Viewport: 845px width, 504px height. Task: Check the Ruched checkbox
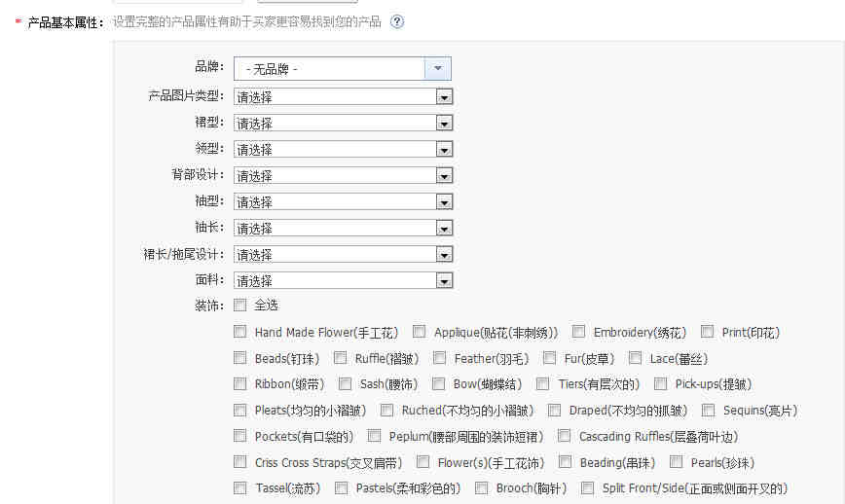tap(386, 410)
